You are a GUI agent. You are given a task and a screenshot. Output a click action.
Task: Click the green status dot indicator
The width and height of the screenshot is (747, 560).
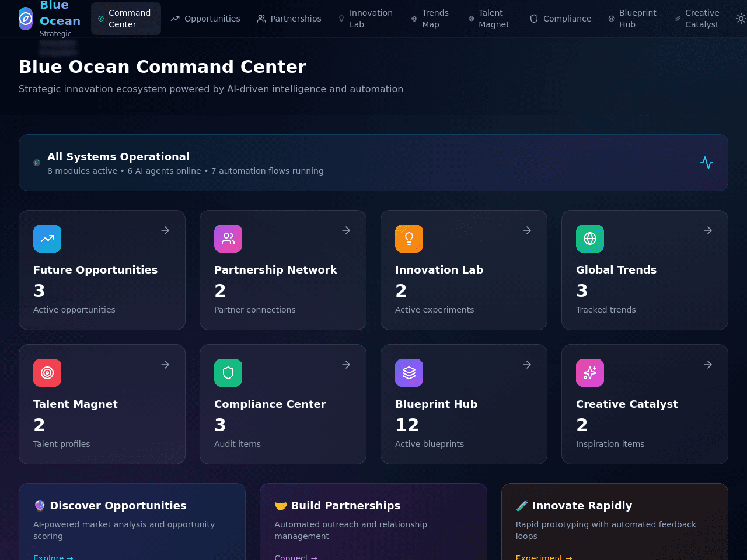click(37, 163)
